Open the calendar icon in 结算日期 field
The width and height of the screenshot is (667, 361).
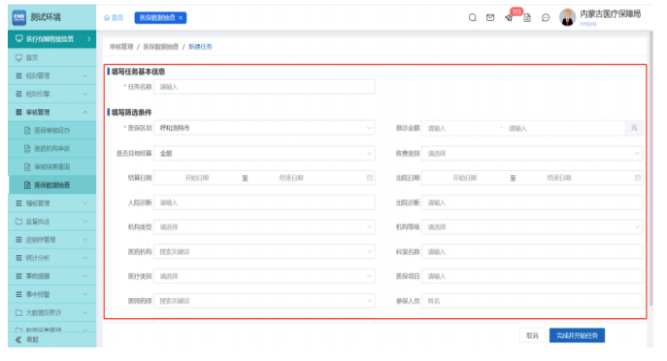(x=370, y=178)
